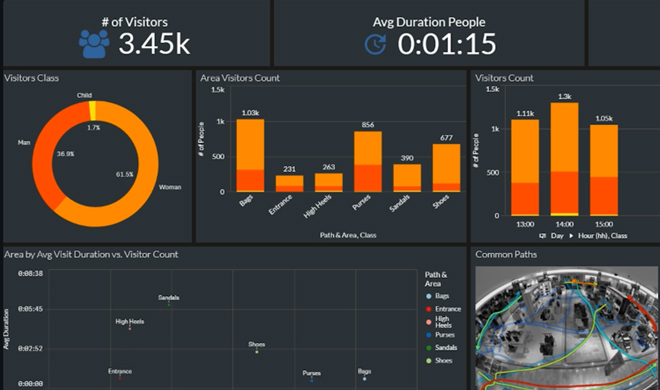Click the High Heels scatter point
Viewport: 660px width, 390px height.
[130, 329]
